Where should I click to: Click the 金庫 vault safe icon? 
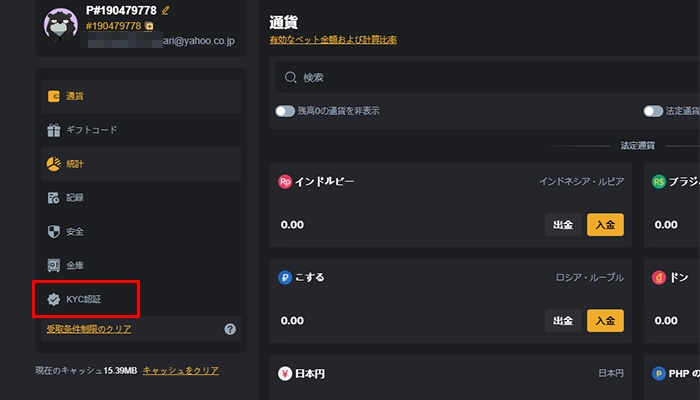pyautogui.click(x=54, y=265)
